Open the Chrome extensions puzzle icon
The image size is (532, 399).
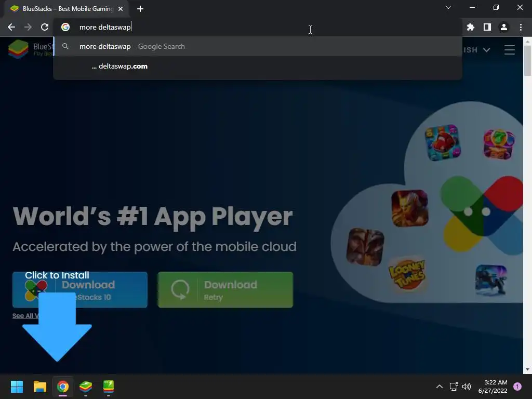(x=470, y=27)
